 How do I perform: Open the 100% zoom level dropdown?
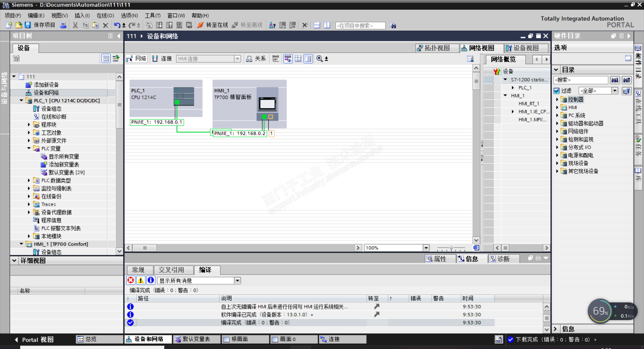tap(426, 248)
